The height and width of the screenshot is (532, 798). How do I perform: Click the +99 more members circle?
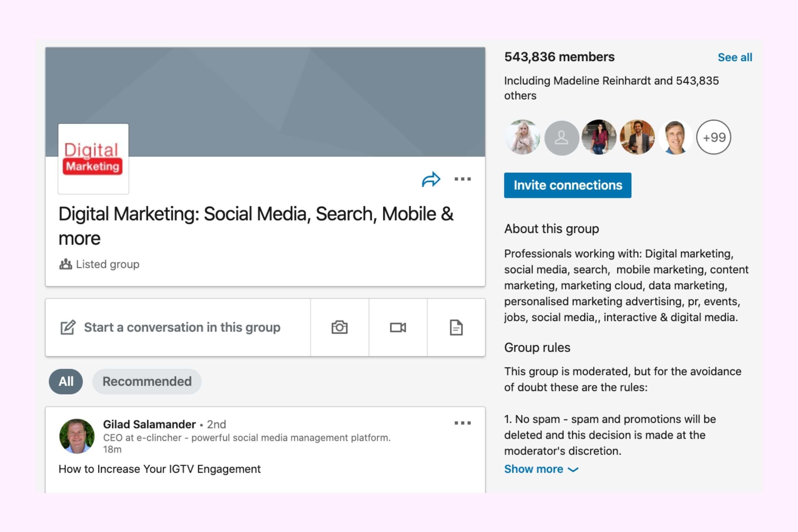[713, 138]
